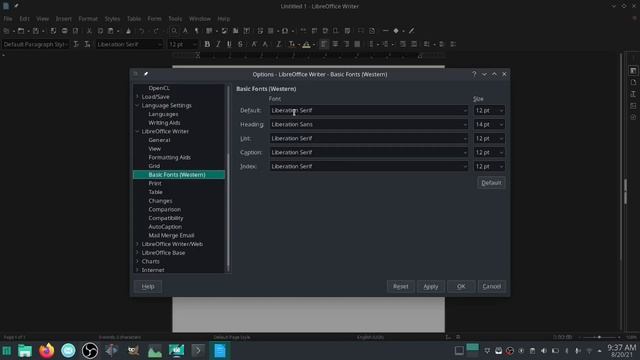Open Firefox from the taskbar
This screenshot has height=360, width=640.
point(47,351)
